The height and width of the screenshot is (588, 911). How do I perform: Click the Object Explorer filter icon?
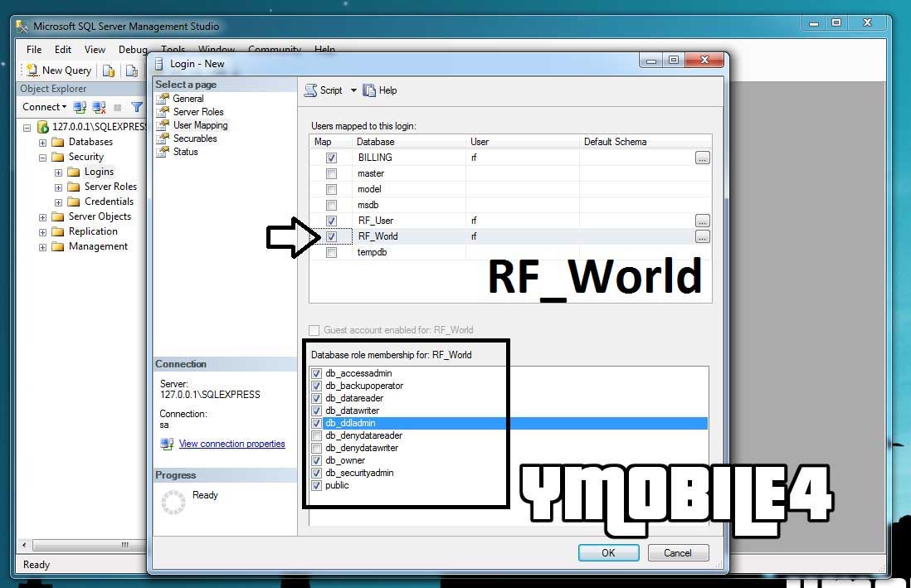coord(137,107)
